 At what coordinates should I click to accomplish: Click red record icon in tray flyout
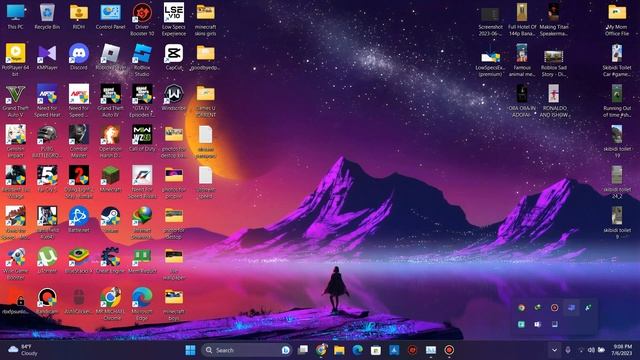[554, 307]
